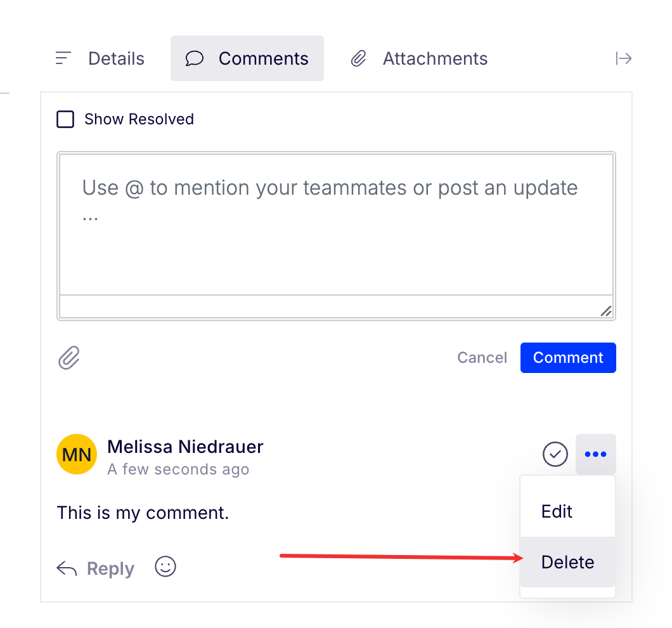Click the MN user avatar
The width and height of the screenshot is (672, 628).
[77, 454]
